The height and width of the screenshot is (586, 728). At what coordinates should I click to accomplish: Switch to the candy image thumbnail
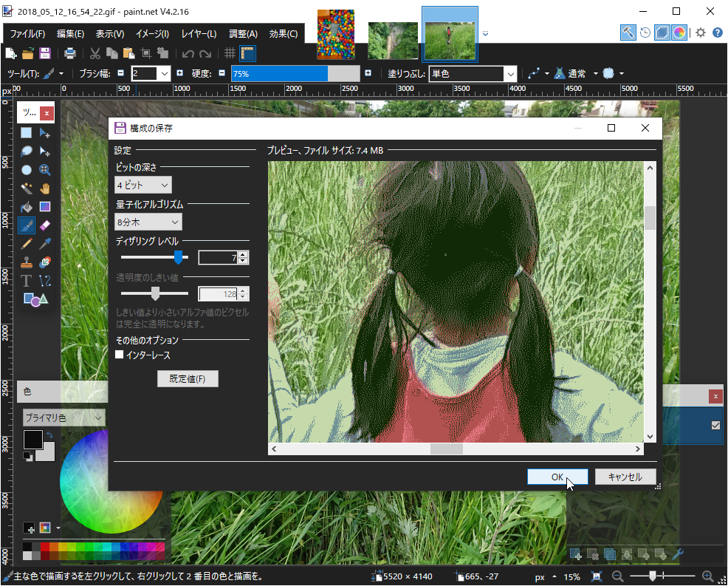tap(335, 34)
